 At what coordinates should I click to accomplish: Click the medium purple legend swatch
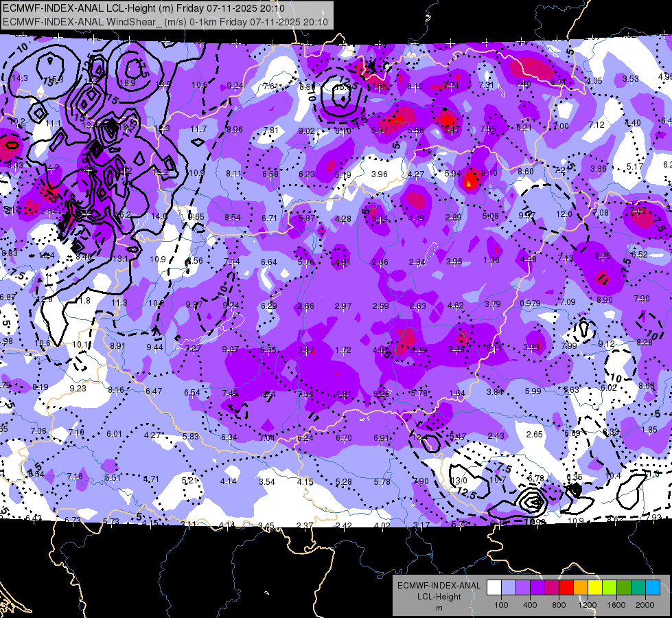coord(523,587)
